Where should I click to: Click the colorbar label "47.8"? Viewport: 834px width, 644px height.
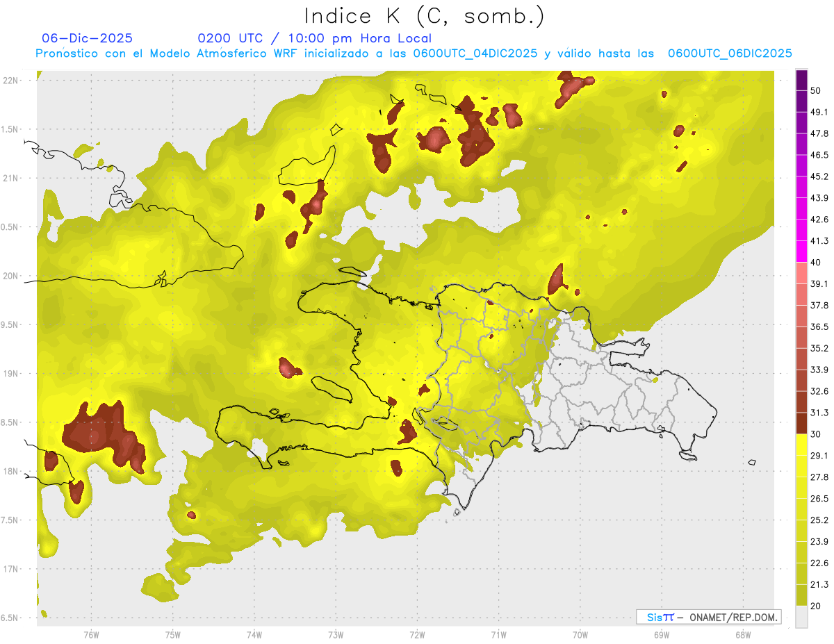tap(819, 133)
